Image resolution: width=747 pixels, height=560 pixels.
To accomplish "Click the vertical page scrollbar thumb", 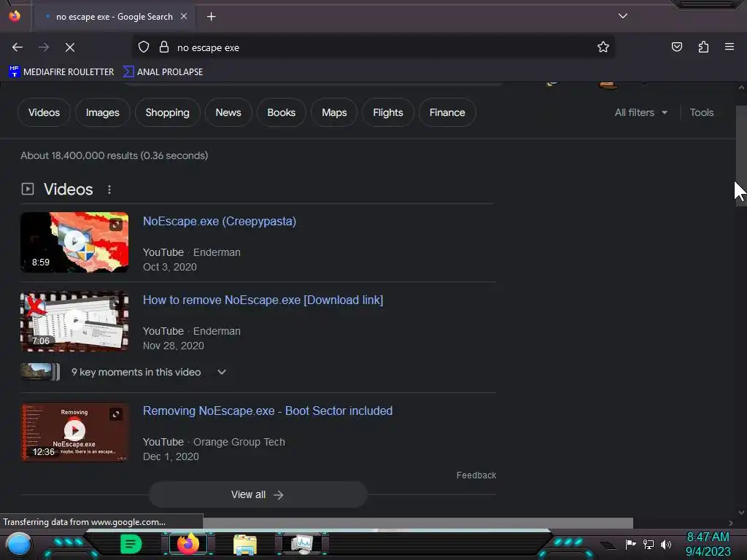I will click(741, 156).
